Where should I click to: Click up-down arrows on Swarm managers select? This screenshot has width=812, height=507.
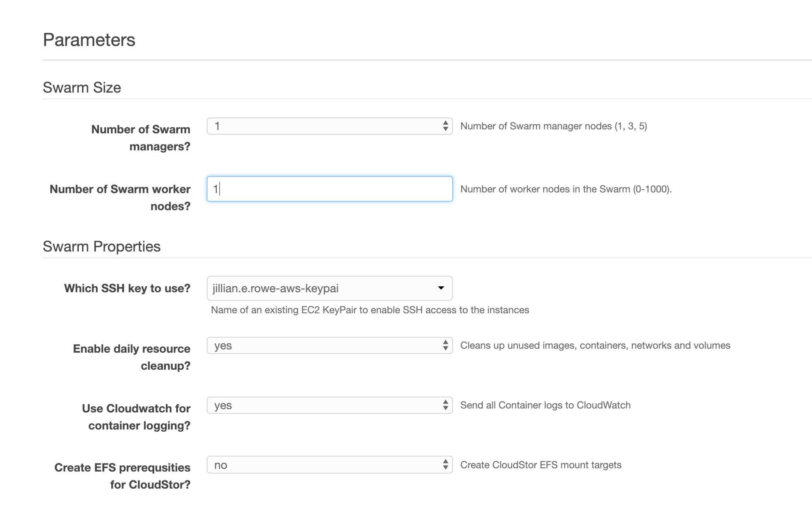pyautogui.click(x=445, y=126)
